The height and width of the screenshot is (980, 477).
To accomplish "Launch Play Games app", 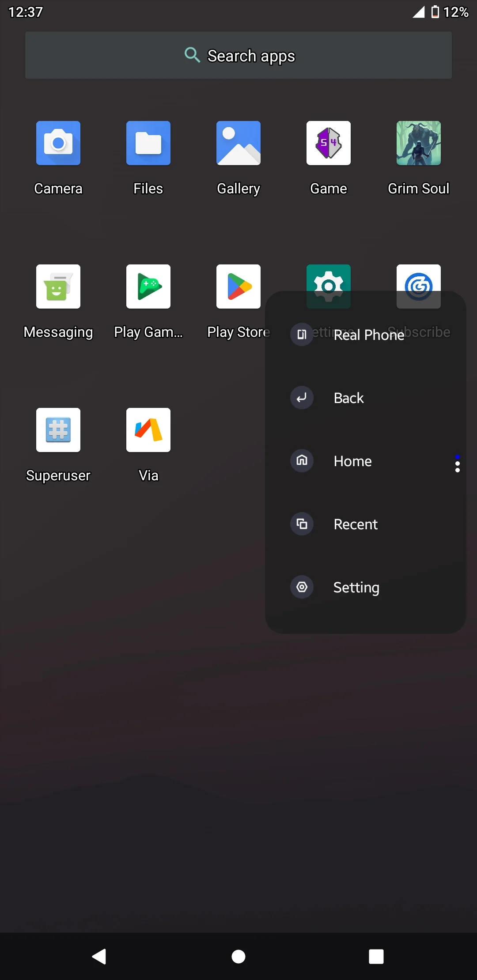I will 148,287.
